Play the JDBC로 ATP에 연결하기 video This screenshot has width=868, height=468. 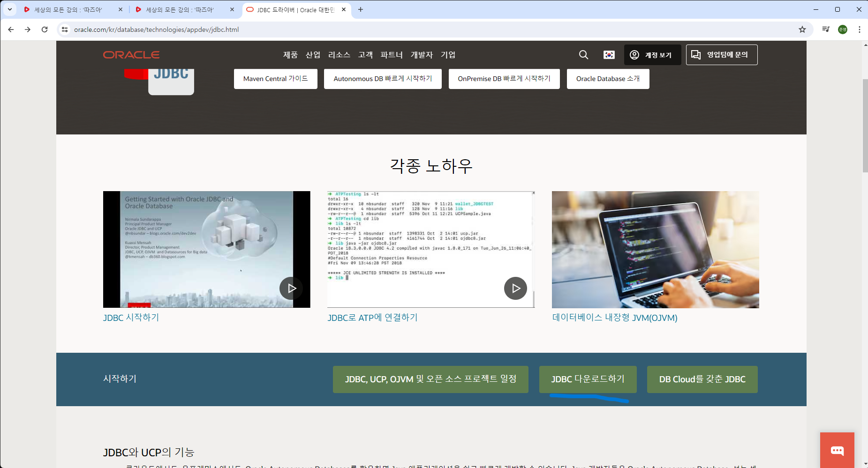click(515, 288)
